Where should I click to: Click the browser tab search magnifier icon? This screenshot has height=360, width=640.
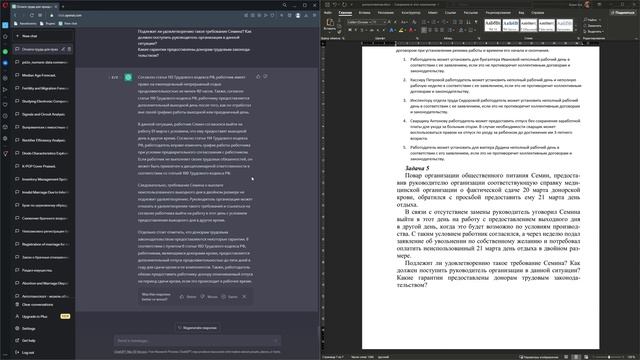pyautogui.click(x=284, y=5)
